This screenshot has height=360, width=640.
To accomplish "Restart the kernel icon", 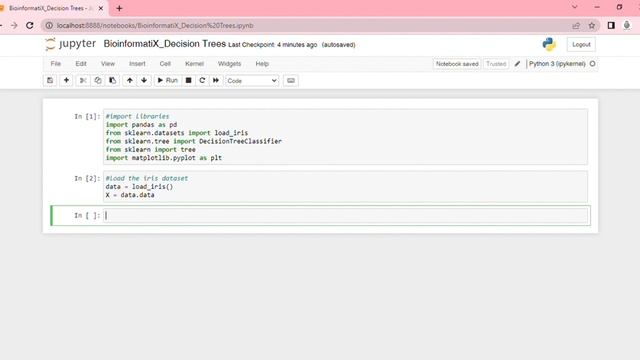I will (202, 80).
